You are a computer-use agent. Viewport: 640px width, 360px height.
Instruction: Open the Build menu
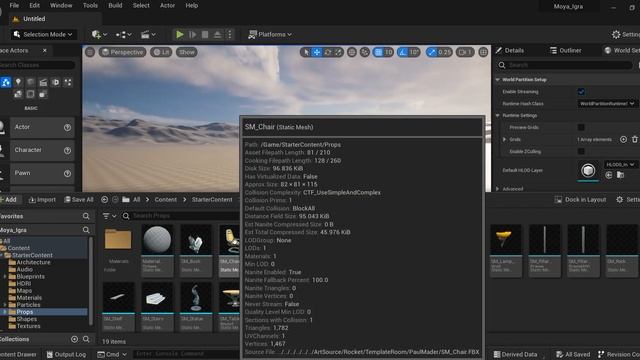[x=115, y=5]
